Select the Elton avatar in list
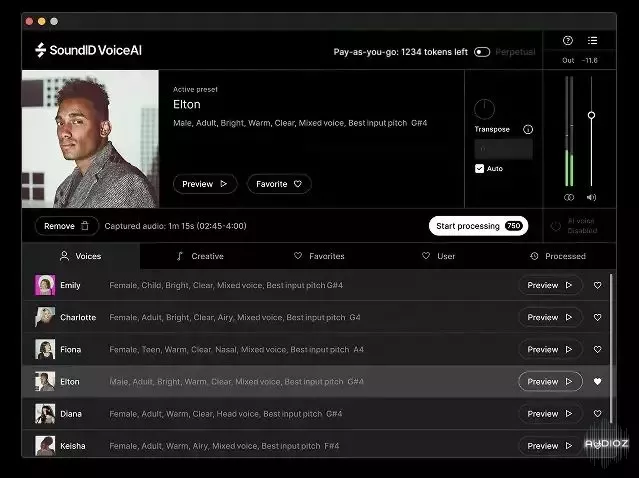The width and height of the screenshot is (639, 478). (x=45, y=381)
